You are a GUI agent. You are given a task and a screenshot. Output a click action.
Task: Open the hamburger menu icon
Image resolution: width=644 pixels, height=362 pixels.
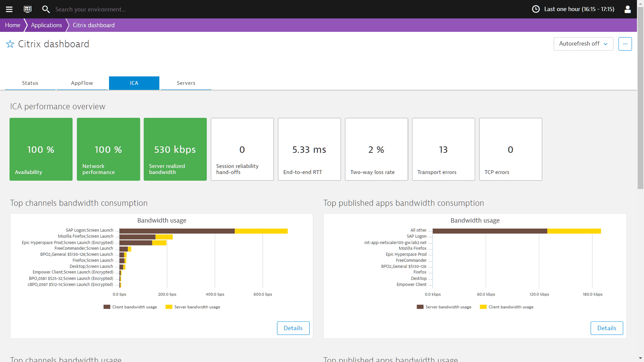tap(10, 9)
